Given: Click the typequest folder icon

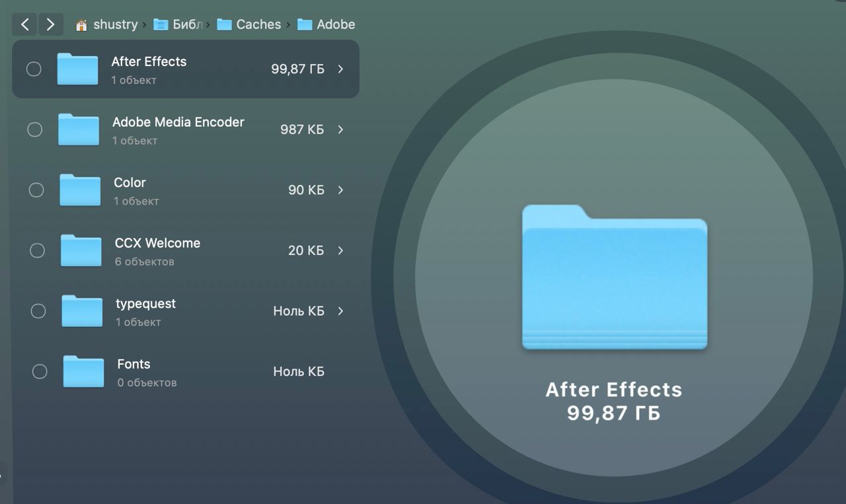Looking at the screenshot, I should tap(82, 310).
